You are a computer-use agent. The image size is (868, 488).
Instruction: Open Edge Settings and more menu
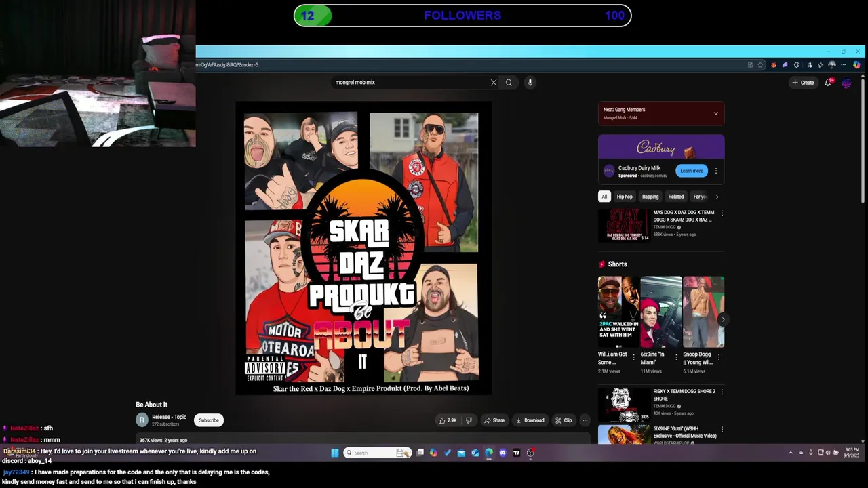(843, 65)
